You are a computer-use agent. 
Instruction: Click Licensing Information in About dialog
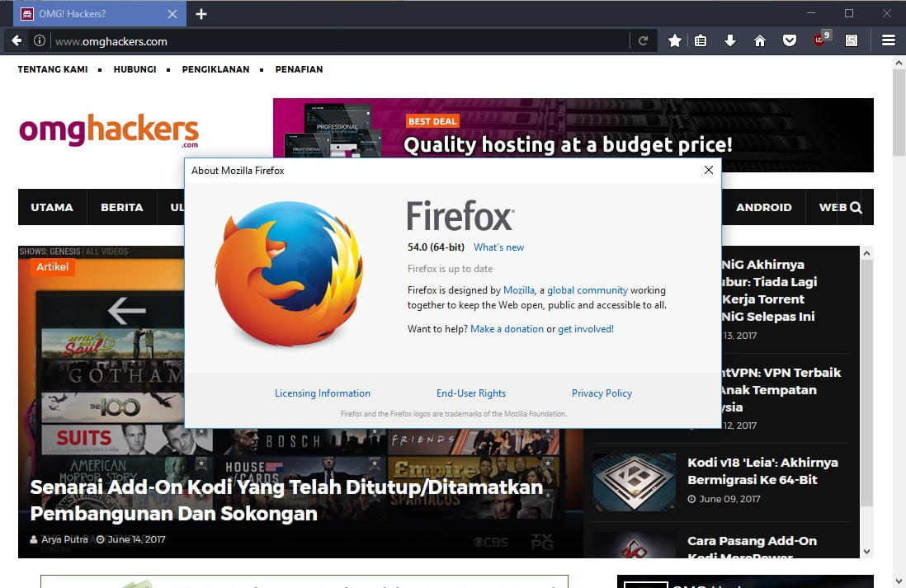pos(323,393)
